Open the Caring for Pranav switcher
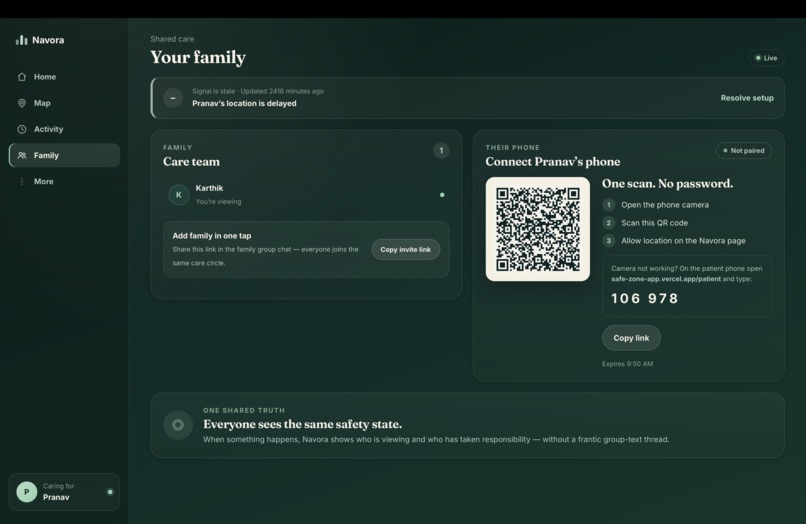 tap(64, 492)
